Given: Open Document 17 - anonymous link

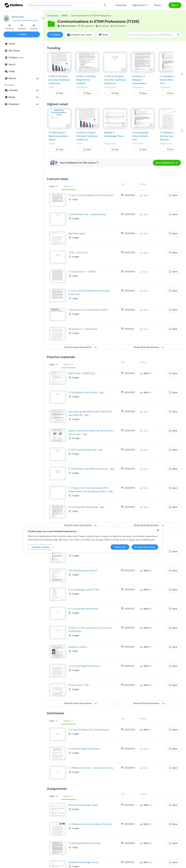Looking at the screenshot, I should [83, 329].
